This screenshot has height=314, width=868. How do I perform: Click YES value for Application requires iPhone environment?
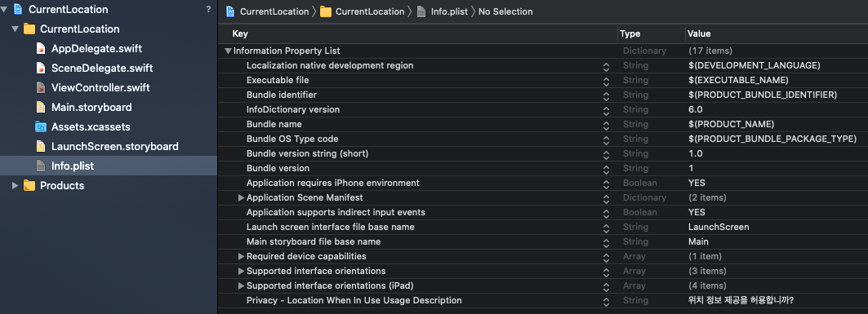pos(697,183)
